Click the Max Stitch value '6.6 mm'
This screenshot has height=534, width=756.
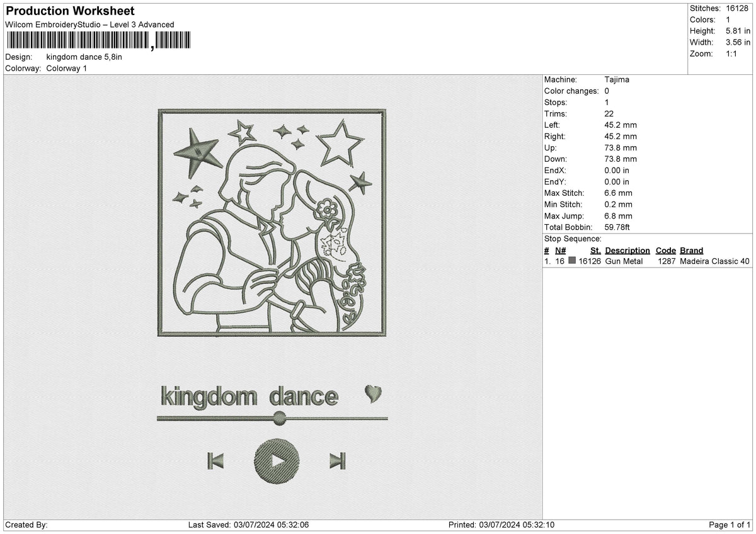618,193
